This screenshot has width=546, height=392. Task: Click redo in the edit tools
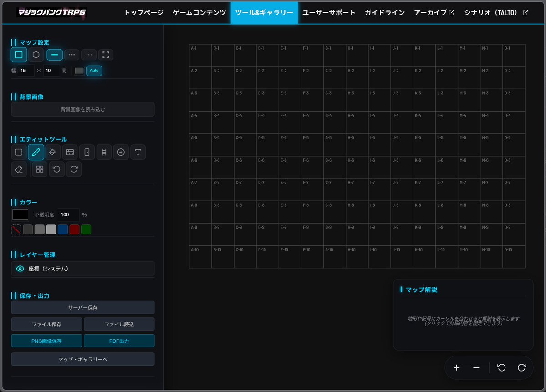[74, 169]
